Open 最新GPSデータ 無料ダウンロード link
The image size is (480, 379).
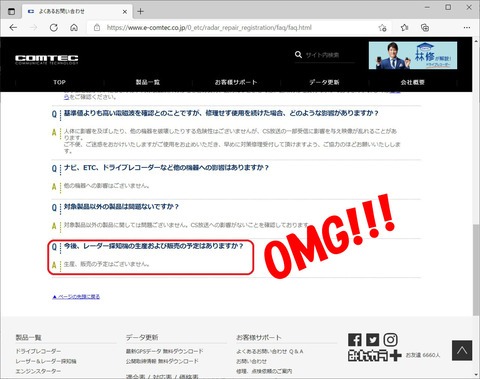tap(165, 351)
